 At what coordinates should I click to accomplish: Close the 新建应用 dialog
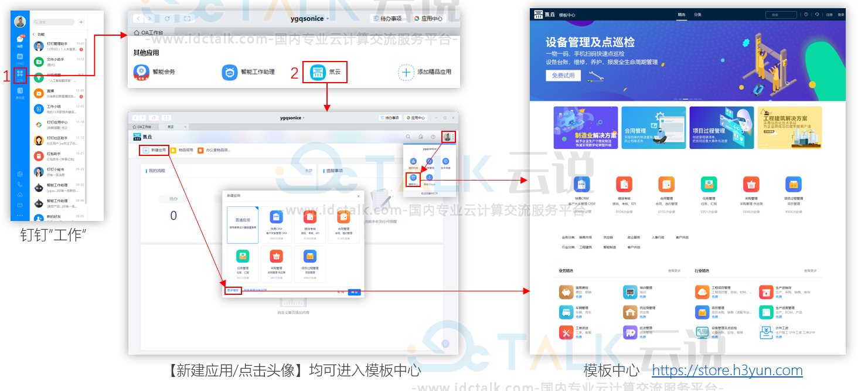(x=359, y=196)
